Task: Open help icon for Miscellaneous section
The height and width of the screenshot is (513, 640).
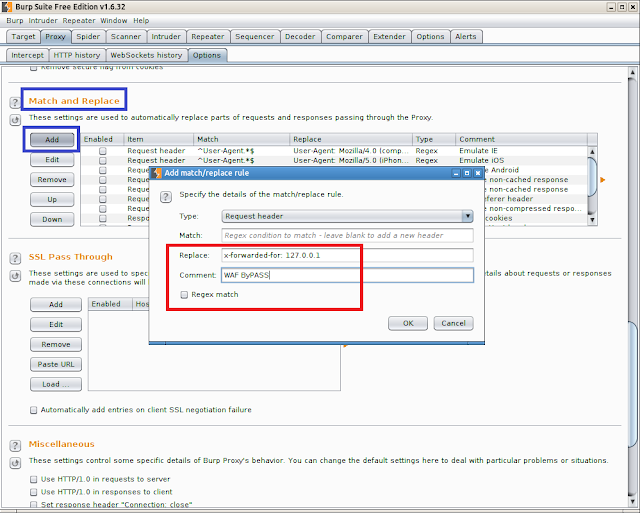Action: coord(15,445)
